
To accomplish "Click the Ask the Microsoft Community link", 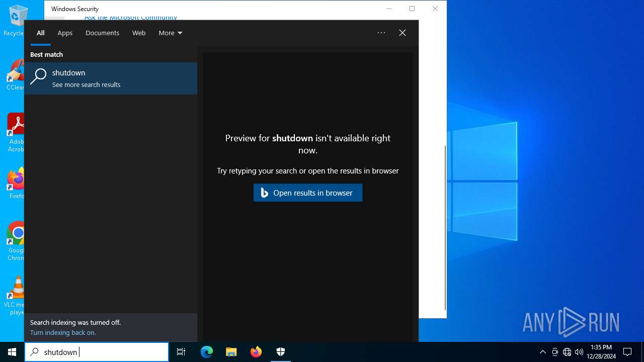I will (x=131, y=18).
